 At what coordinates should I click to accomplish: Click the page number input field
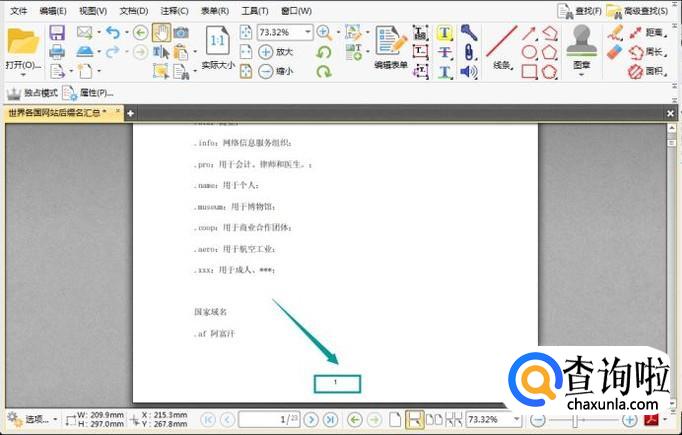[269, 420]
